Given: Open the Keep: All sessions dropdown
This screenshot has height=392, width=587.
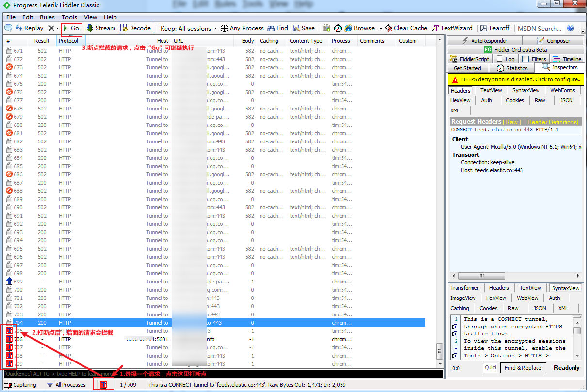Looking at the screenshot, I should click(x=189, y=28).
